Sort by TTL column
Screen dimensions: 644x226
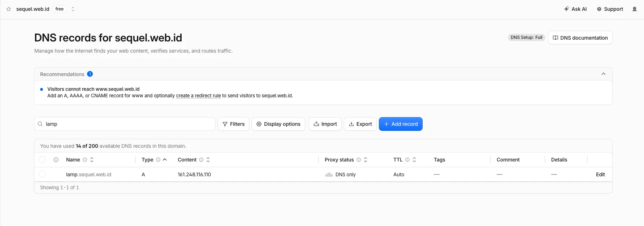414,160
